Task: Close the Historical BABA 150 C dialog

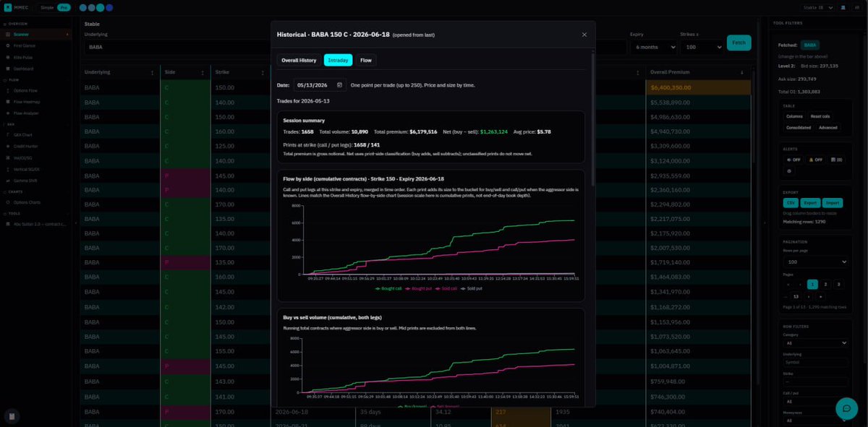Action: pos(584,35)
